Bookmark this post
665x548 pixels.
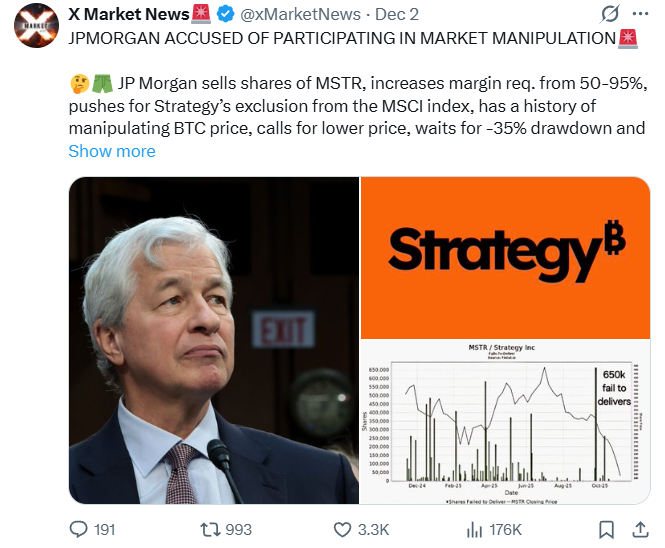607,528
